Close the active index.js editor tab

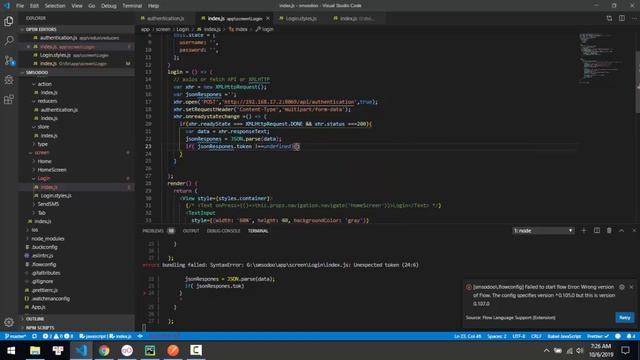(268, 18)
